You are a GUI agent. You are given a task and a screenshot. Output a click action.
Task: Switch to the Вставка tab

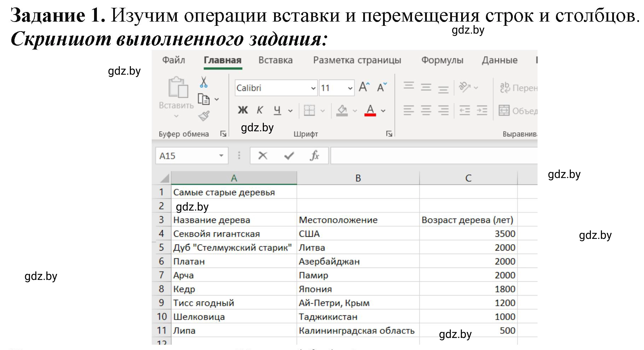coord(275,60)
